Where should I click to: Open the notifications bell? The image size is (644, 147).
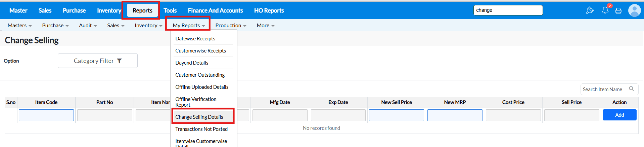point(605,10)
